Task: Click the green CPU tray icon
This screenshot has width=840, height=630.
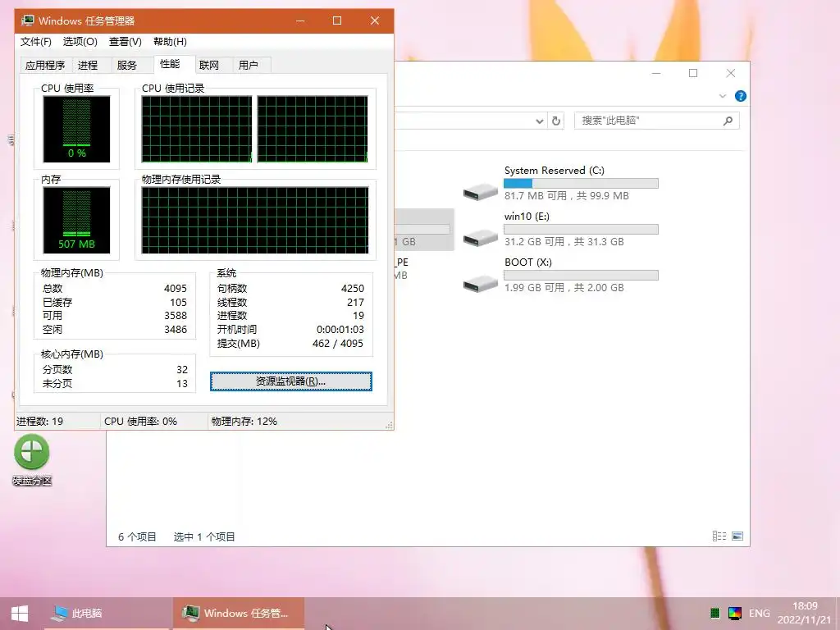Action: [715, 614]
